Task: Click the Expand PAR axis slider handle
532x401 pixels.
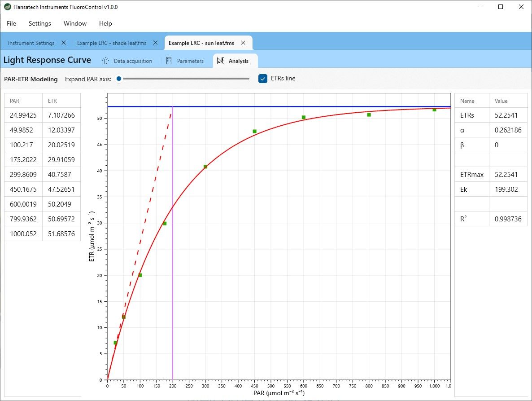Action: (x=119, y=79)
